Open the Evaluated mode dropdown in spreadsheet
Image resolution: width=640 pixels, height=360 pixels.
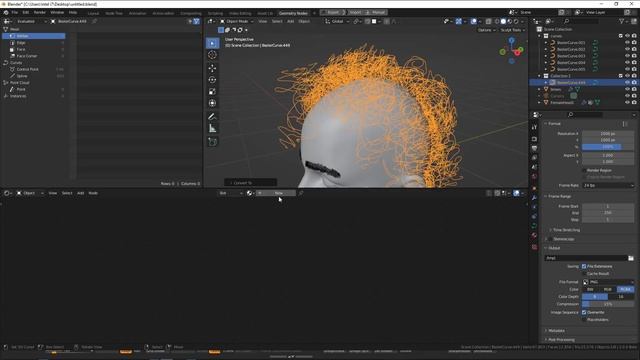[x=31, y=21]
